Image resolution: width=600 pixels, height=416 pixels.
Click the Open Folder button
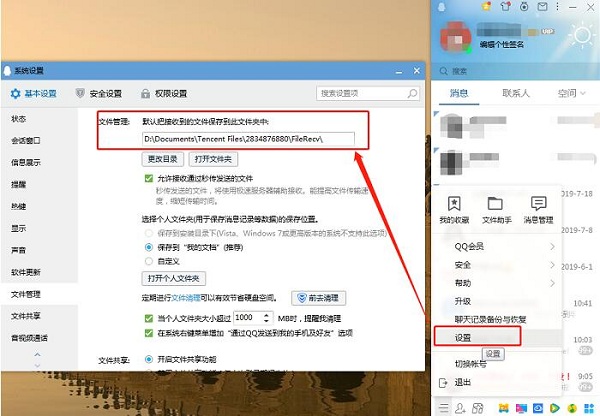click(x=213, y=159)
